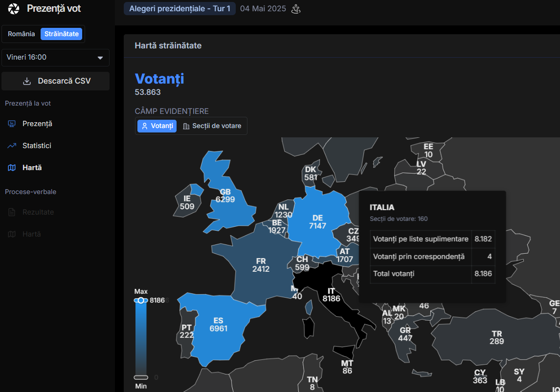The width and height of the screenshot is (560, 392).
Task: Go to Statistici in the sidebar
Action: pyautogui.click(x=37, y=146)
